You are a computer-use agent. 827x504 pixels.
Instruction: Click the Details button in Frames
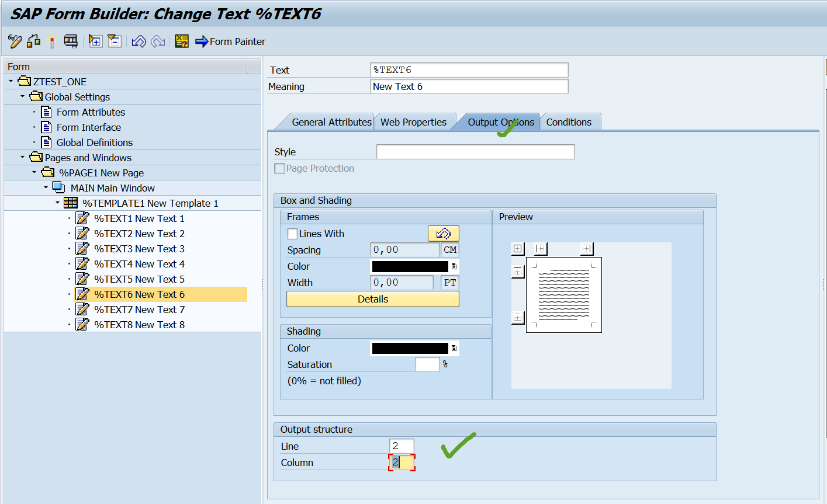pyautogui.click(x=372, y=298)
